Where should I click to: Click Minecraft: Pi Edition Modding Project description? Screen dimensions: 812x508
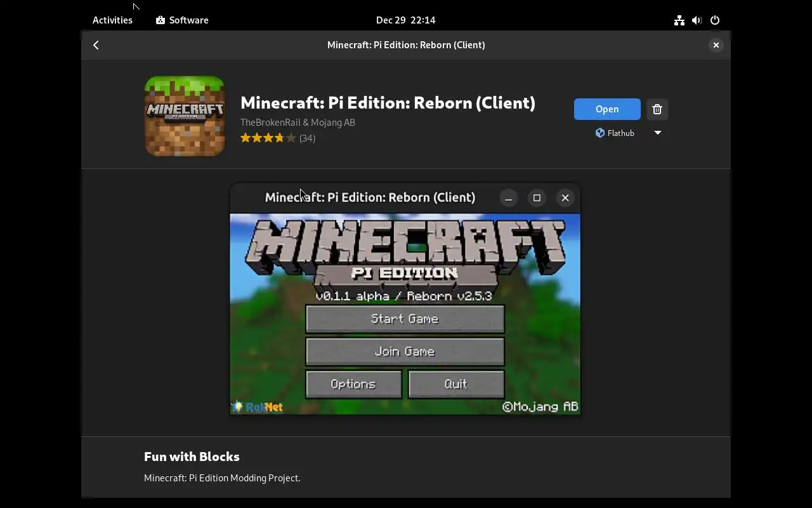pos(222,478)
